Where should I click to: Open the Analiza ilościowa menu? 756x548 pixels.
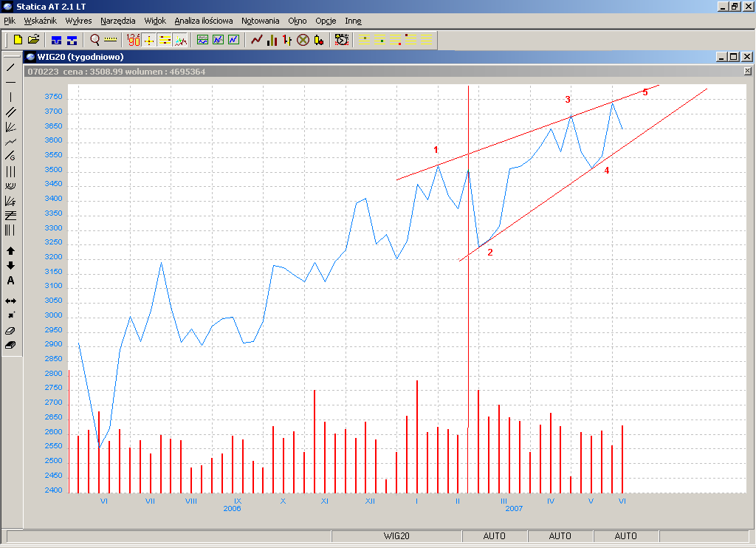[x=204, y=21]
